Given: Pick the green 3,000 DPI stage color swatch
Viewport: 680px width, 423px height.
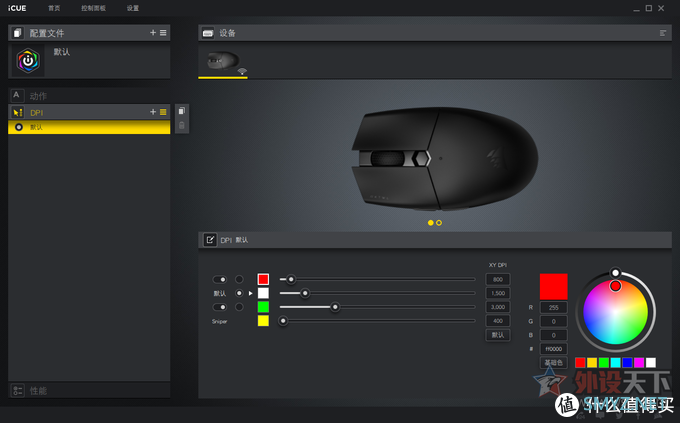Looking at the screenshot, I should [263, 307].
